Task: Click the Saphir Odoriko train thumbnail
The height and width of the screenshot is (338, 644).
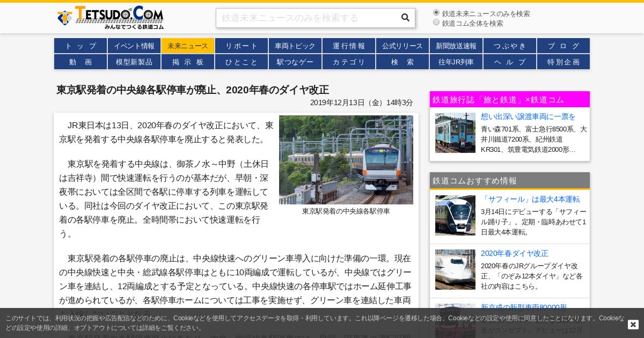Action: 455,215
